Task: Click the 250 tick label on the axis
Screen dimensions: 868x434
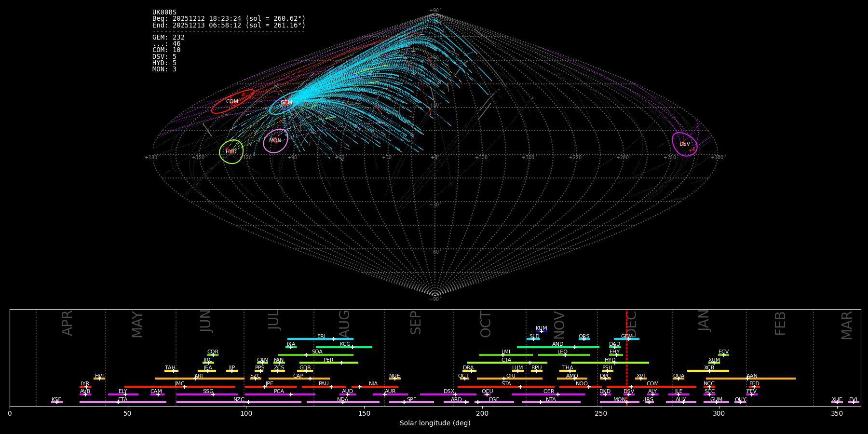Action: tap(600, 414)
